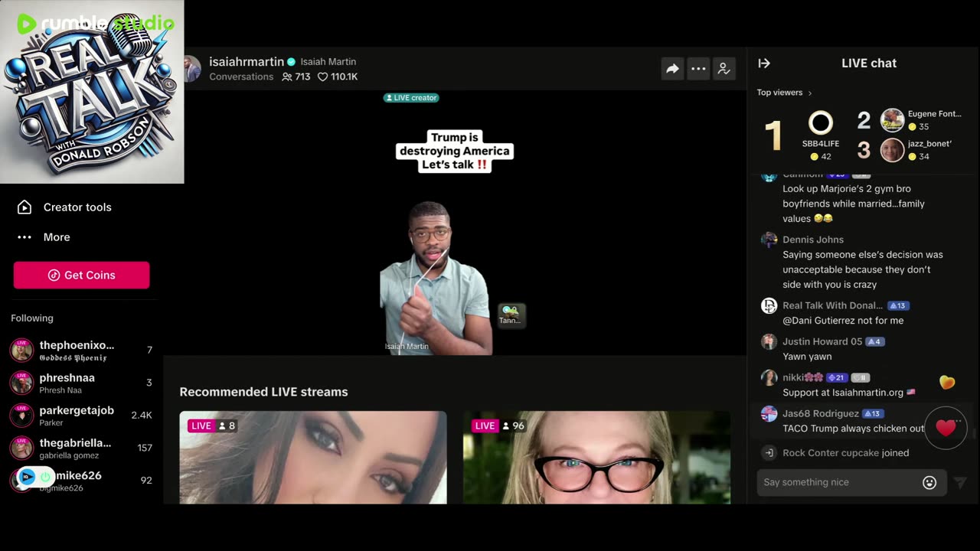980x551 pixels.
Task: Click the Get Coins button
Action: (x=81, y=275)
